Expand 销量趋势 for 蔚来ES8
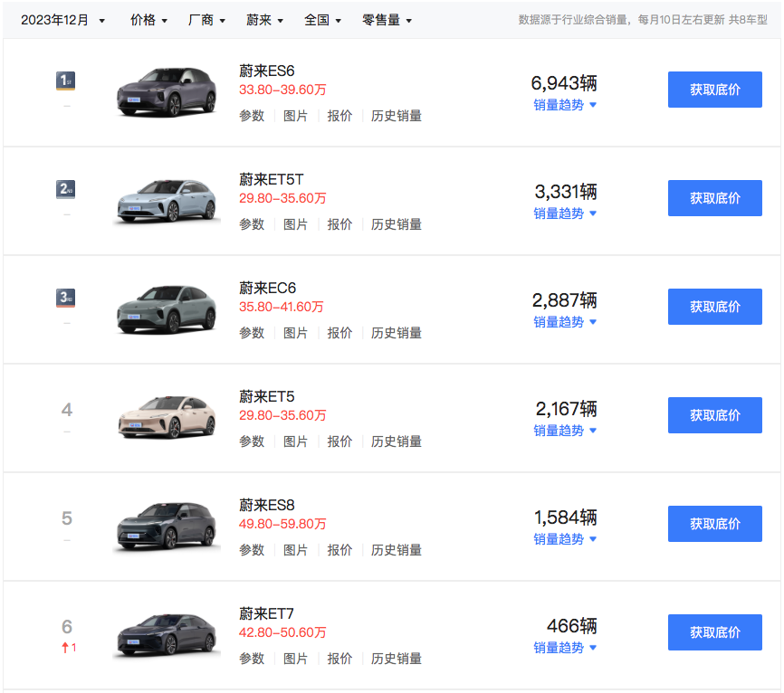 [565, 539]
